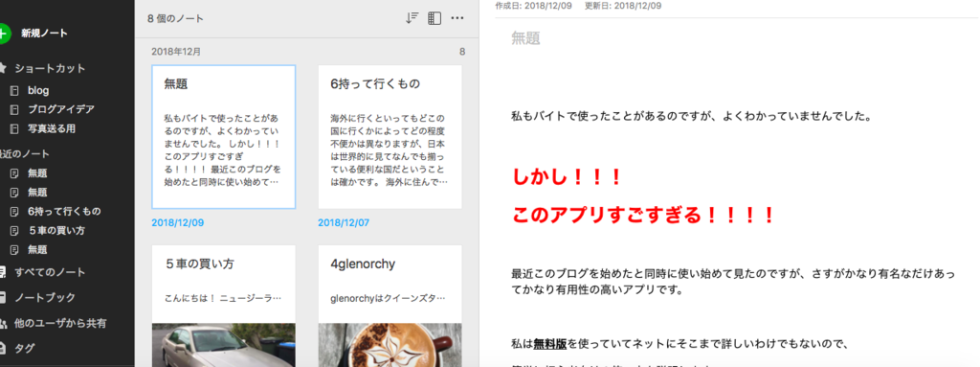
Task: Open the ショートカット section
Action: [x=50, y=68]
